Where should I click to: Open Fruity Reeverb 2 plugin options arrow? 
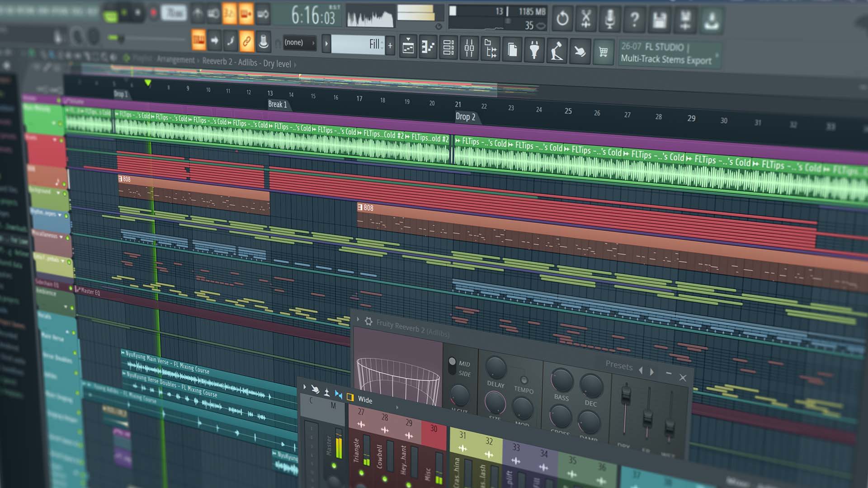click(358, 319)
